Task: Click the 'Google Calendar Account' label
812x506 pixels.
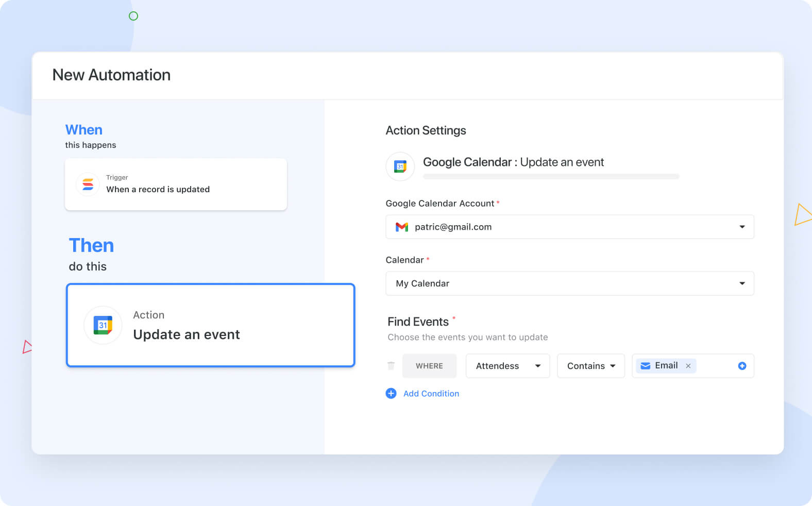Action: tap(440, 204)
